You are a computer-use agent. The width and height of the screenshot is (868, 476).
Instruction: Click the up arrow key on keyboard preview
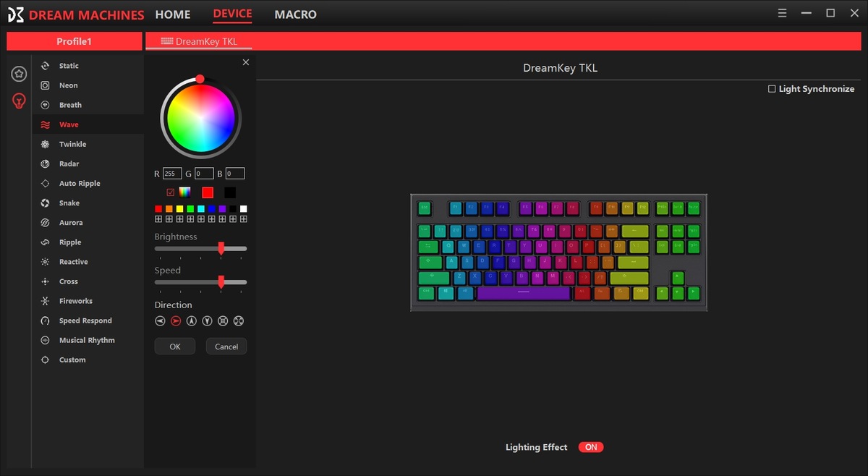[678, 277]
